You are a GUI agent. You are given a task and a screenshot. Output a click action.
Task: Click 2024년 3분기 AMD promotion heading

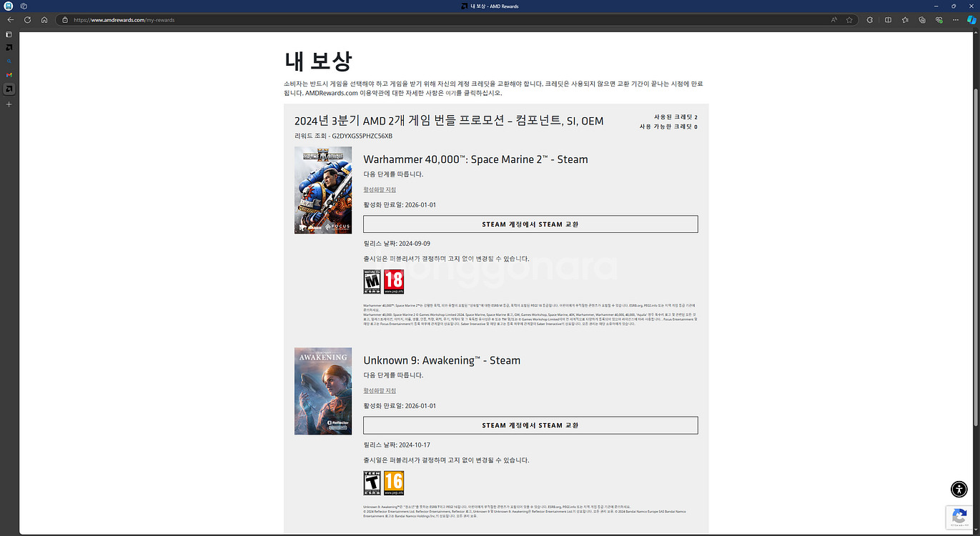[449, 121]
